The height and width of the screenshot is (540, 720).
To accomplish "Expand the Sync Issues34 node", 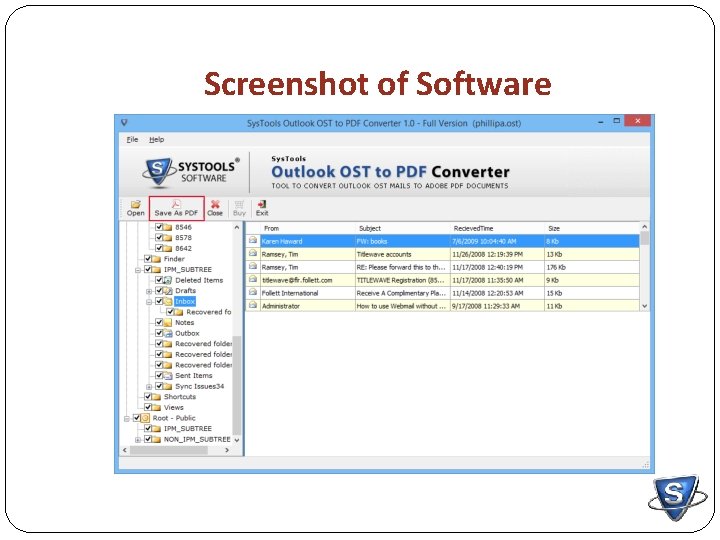I will (149, 387).
